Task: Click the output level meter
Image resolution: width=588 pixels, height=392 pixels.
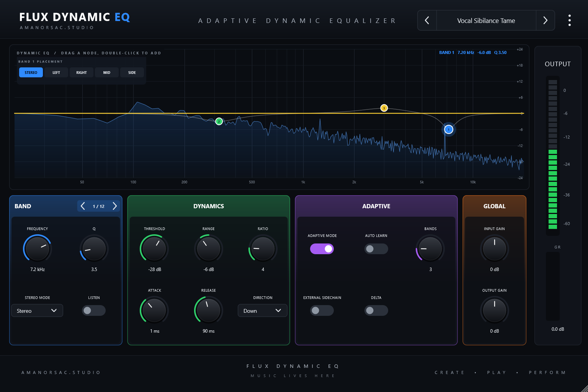Action: [x=553, y=155]
